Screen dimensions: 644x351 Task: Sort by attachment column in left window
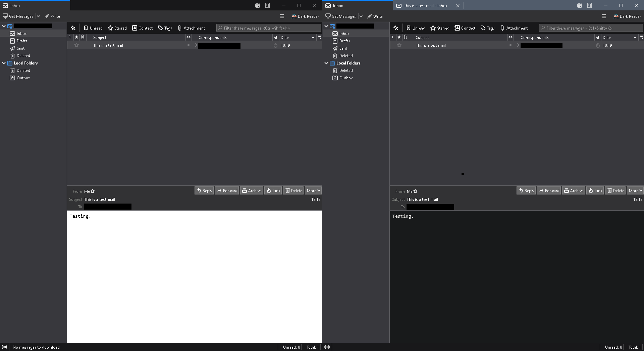(83, 37)
